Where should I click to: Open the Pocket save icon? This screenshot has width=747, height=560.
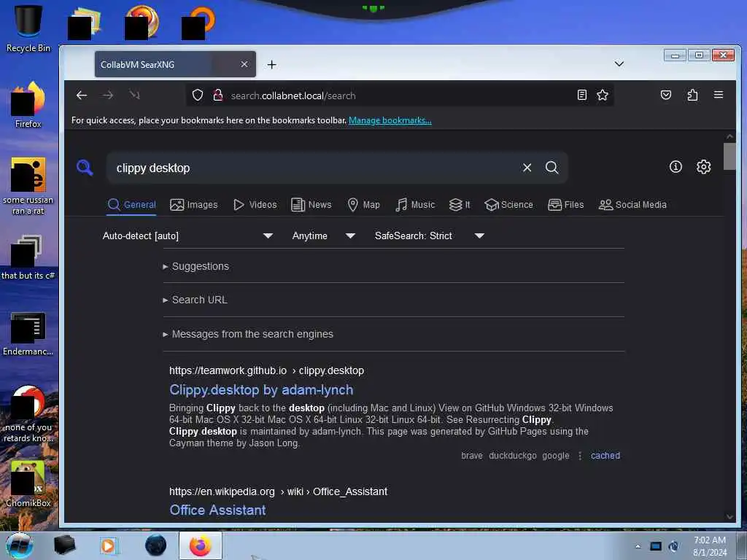tap(665, 96)
